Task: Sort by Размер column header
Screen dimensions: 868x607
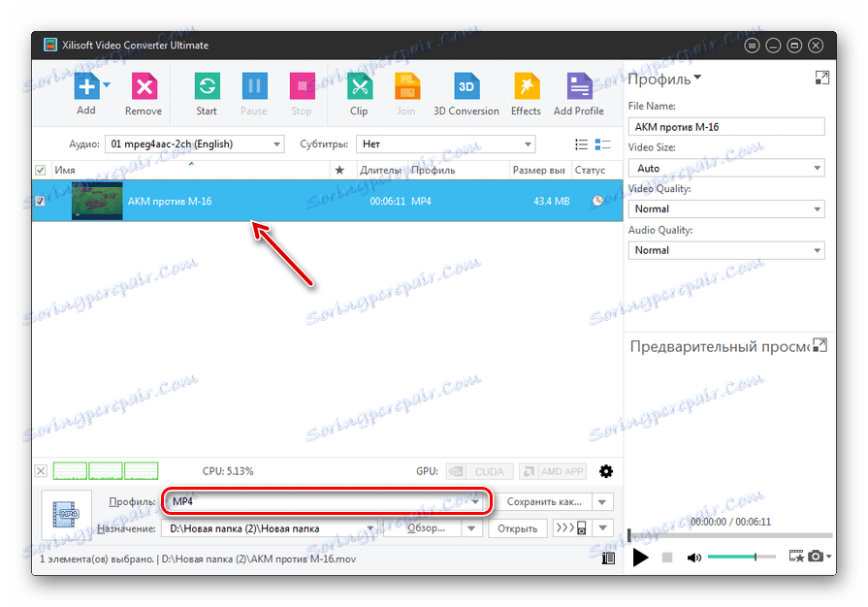Action: 538,170
